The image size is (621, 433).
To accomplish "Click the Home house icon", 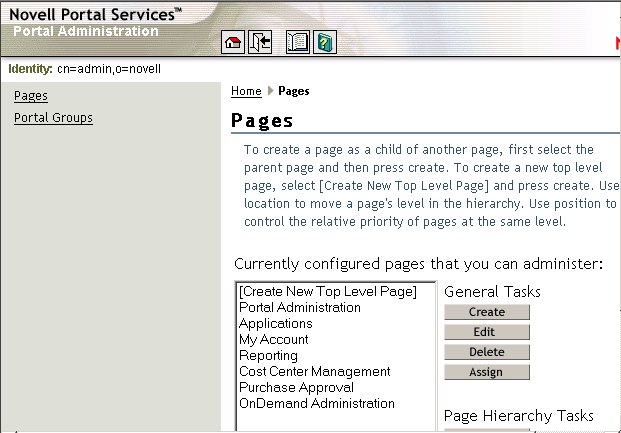I will (x=233, y=42).
